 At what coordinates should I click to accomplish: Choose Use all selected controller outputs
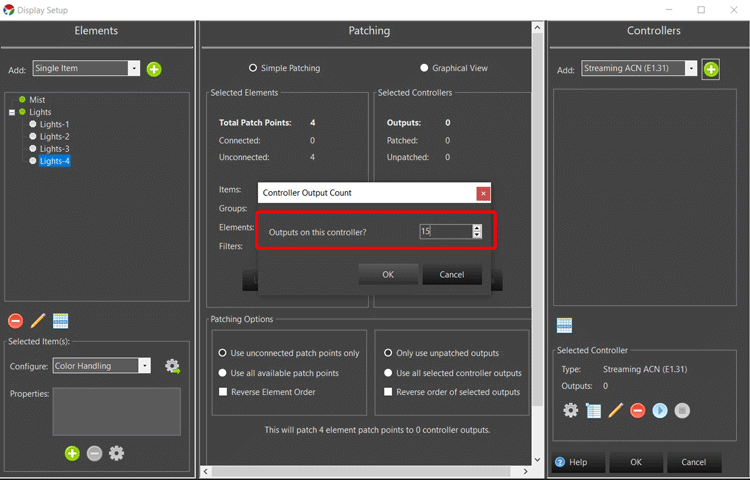pos(453,373)
